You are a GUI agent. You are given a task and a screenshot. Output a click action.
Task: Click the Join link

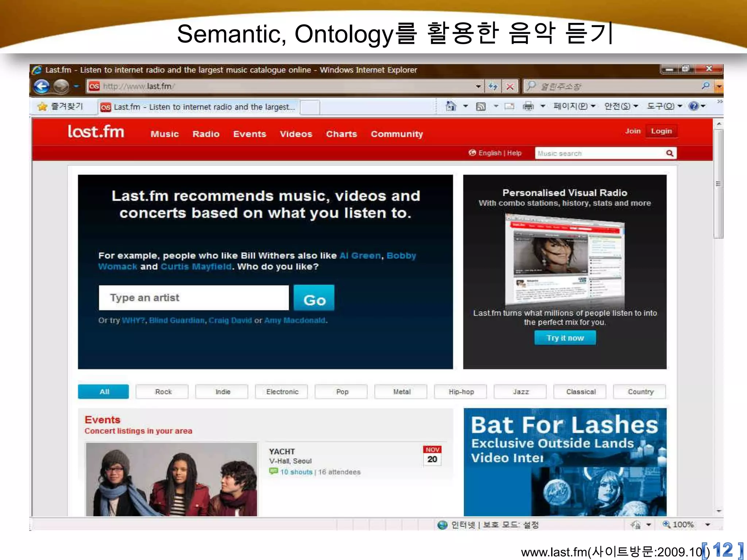pyautogui.click(x=633, y=131)
